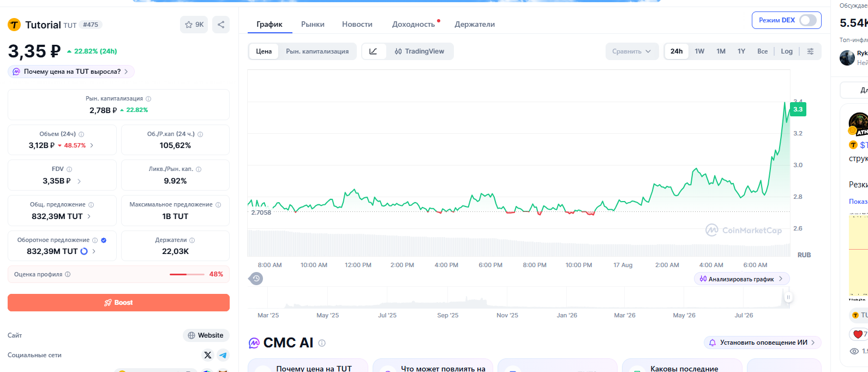Switch to the Держатели tab
This screenshot has width=868, height=372.
point(475,24)
